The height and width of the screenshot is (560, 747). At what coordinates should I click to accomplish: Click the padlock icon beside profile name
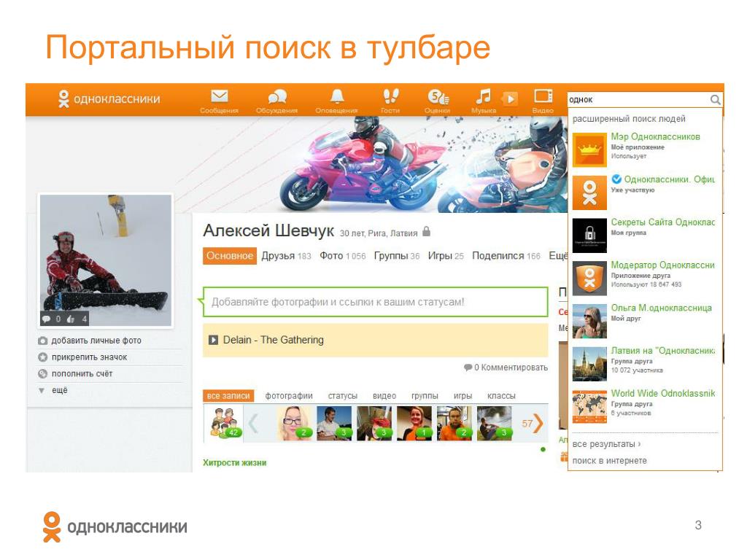coord(426,232)
